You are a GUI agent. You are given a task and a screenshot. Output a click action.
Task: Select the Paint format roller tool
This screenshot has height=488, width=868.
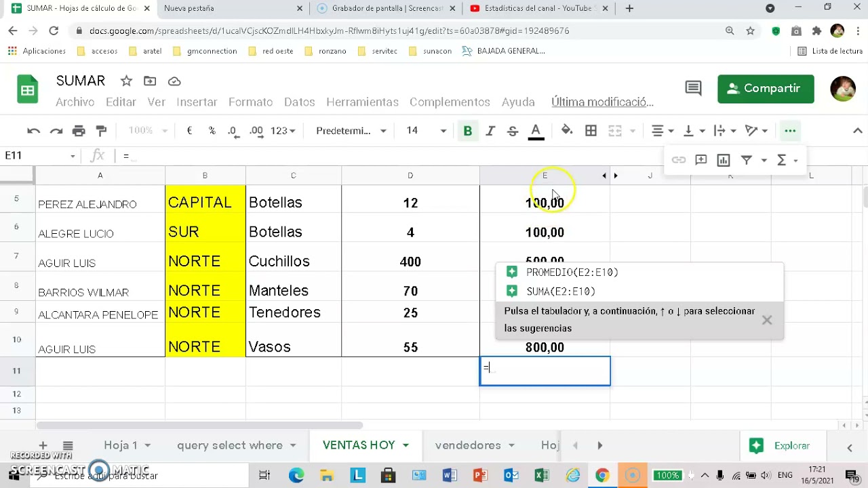[x=101, y=131]
